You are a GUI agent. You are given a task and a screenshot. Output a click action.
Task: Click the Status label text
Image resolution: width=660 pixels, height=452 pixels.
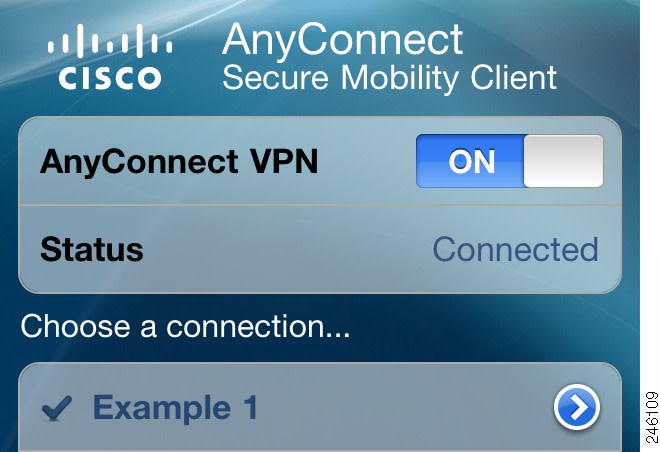click(92, 249)
